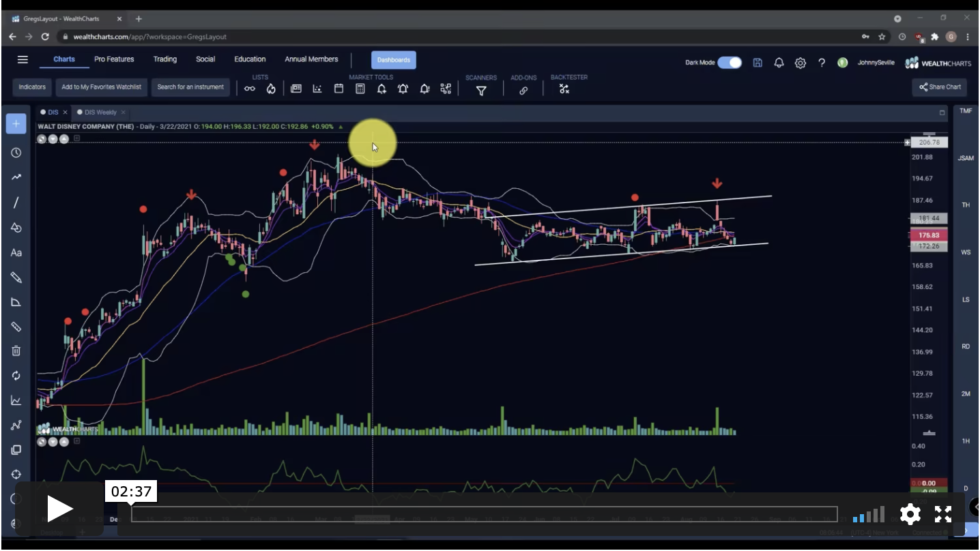Switch to the Charts tab
Image resolution: width=980 pixels, height=551 pixels.
click(x=64, y=59)
